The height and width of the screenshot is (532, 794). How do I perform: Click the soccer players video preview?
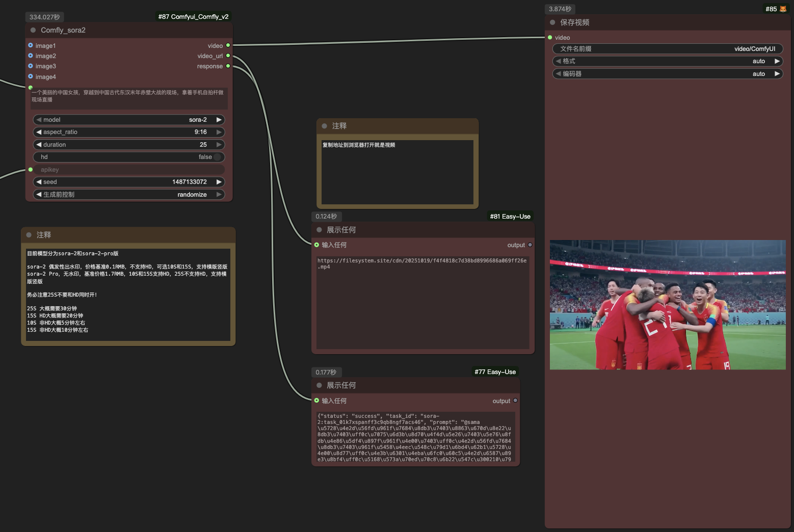[668, 305]
